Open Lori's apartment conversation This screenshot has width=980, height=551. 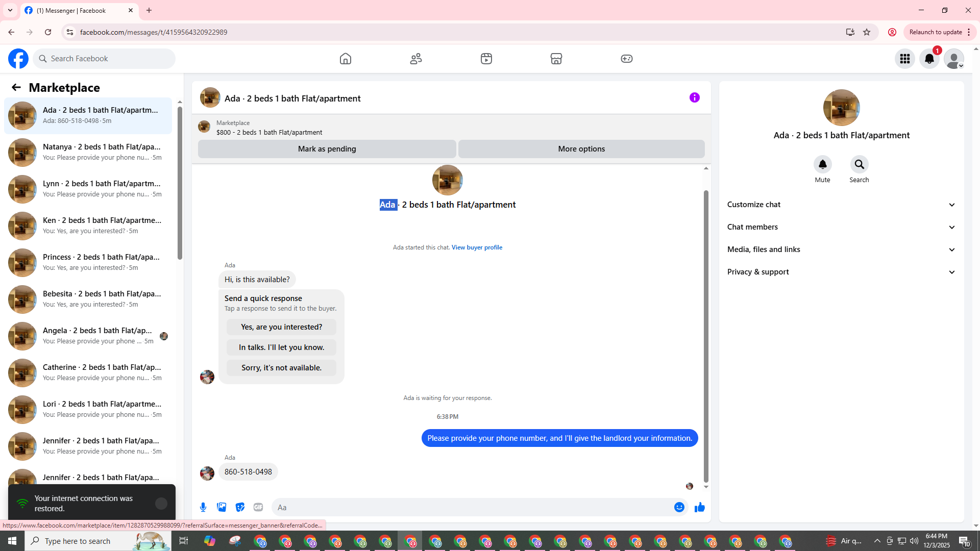pos(88,410)
